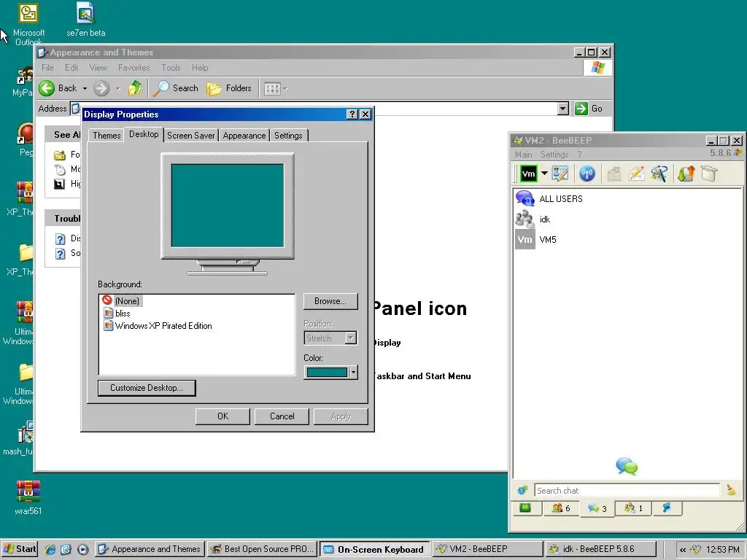Switch to the users tab showing 6

[x=561, y=508]
